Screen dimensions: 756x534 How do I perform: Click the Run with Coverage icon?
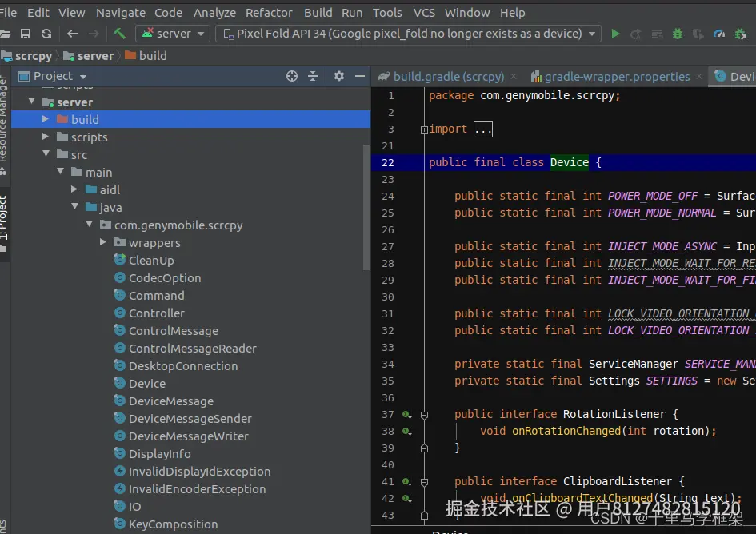pos(698,34)
